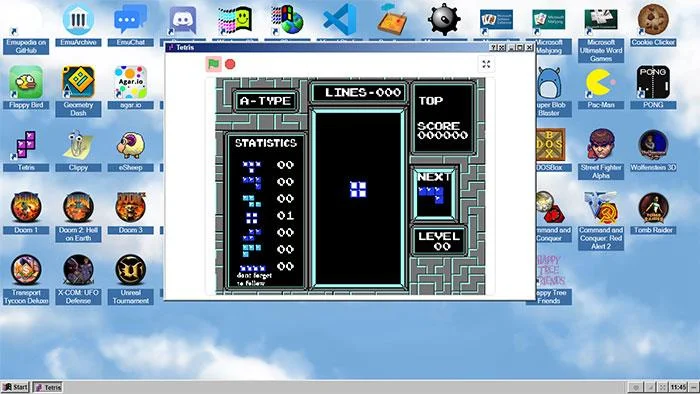The height and width of the screenshot is (394, 700).
Task: Click the TOP score label
Action: (x=430, y=101)
